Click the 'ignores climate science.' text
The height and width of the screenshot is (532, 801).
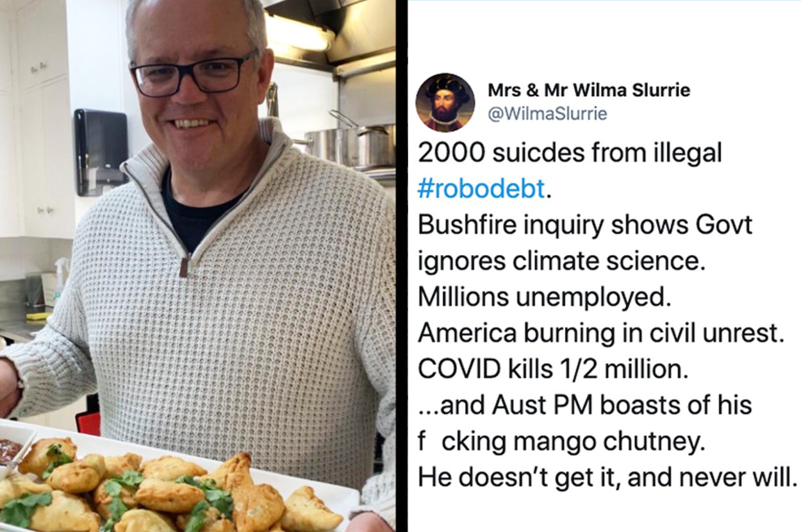(561, 262)
